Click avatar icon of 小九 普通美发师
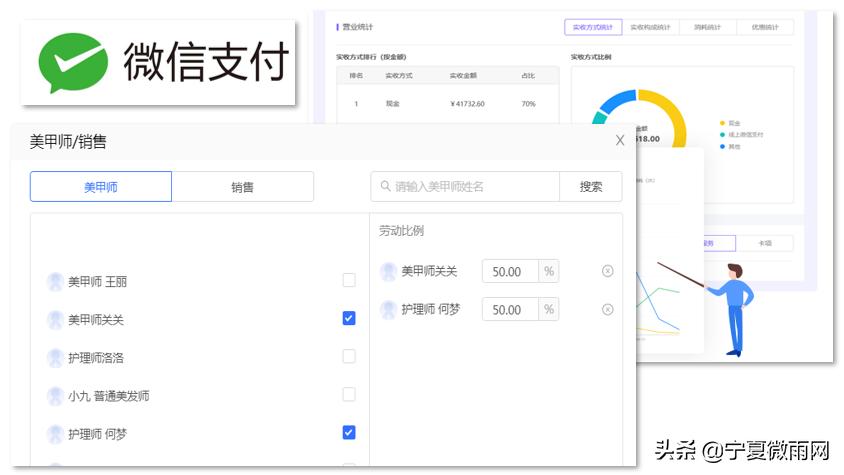 [55, 396]
